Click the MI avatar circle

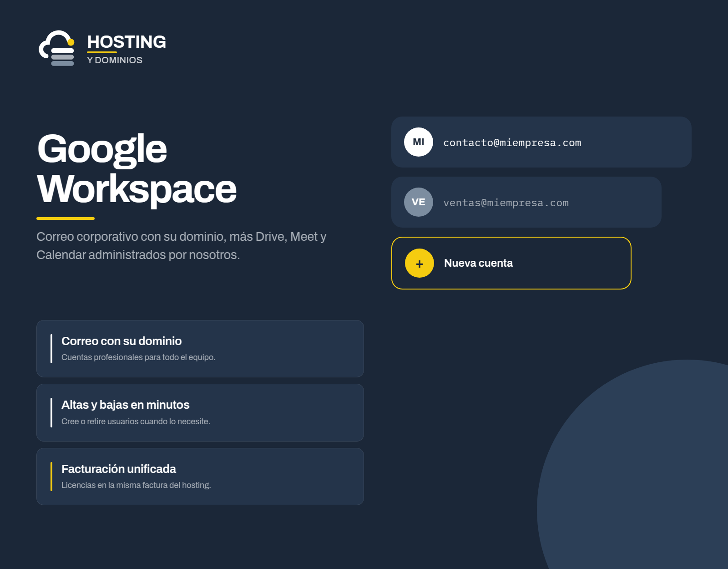point(419,142)
